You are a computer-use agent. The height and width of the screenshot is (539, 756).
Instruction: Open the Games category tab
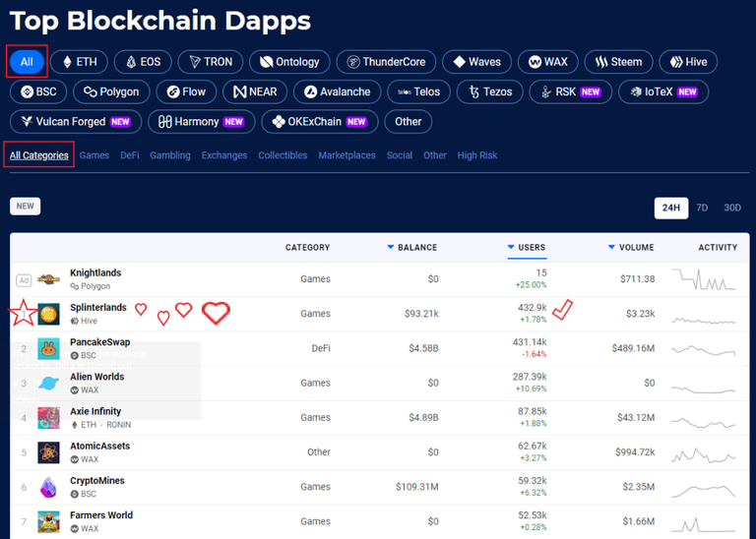tap(94, 155)
